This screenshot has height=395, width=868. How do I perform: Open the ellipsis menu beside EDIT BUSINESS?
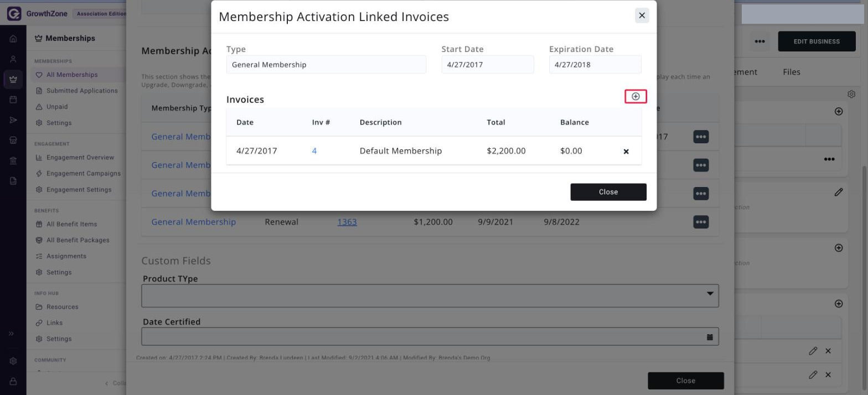click(x=759, y=41)
